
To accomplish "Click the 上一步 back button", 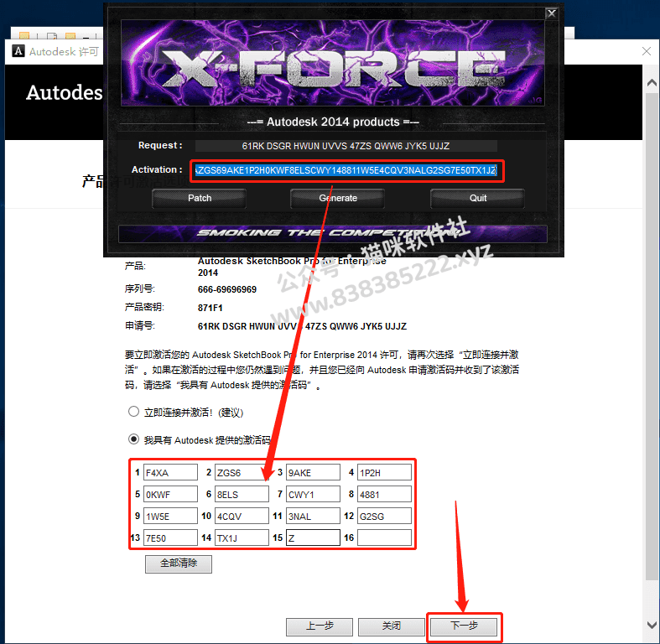I will click(320, 626).
